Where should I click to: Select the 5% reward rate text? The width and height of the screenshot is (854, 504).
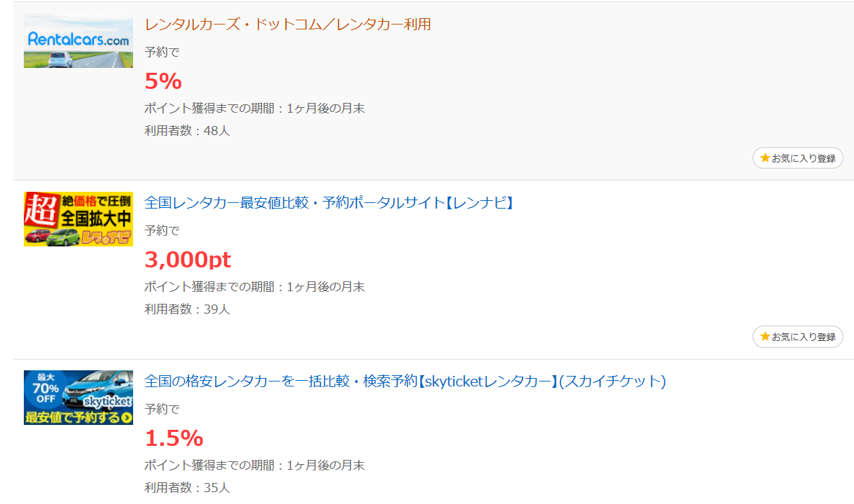click(x=163, y=81)
